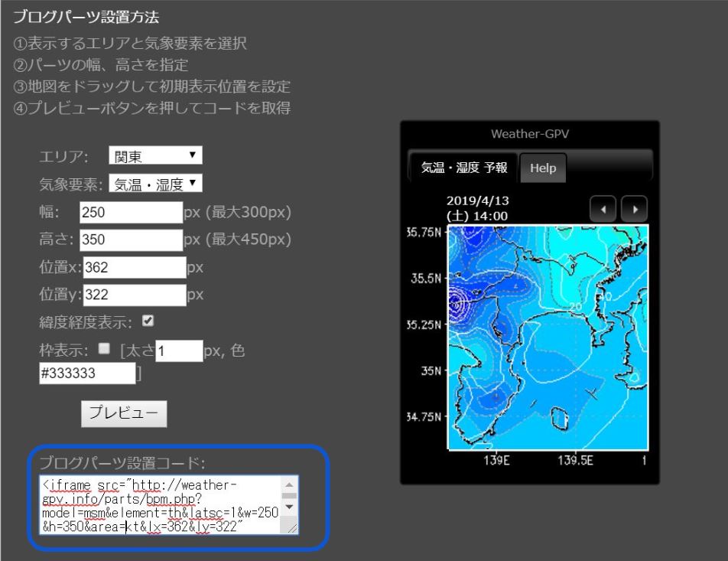Focus the #333333 border color field
This screenshot has width=728, height=561.
[x=87, y=373]
